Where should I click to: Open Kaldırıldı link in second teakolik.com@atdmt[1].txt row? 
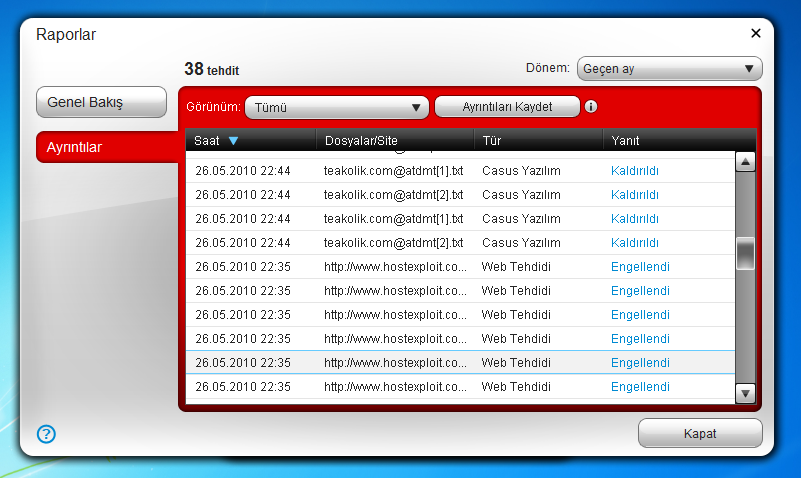634,219
